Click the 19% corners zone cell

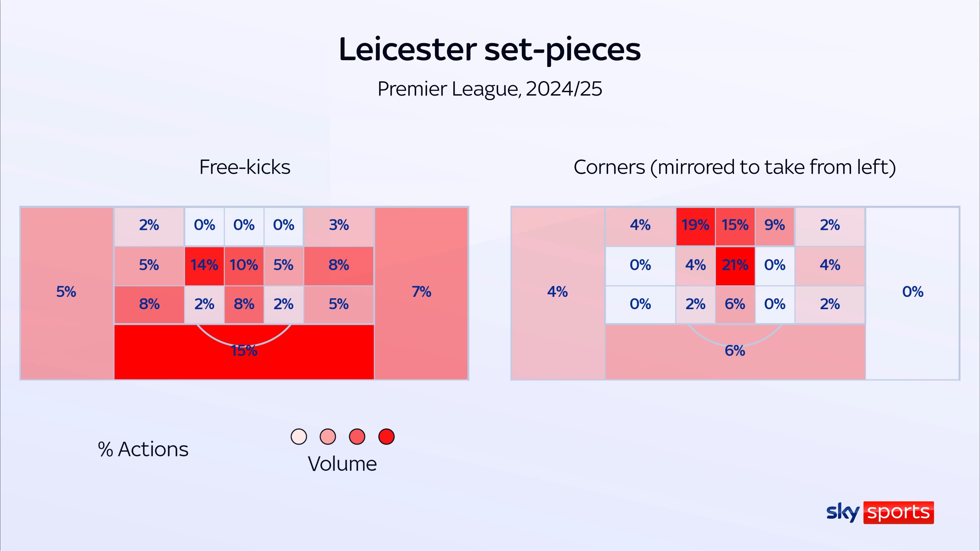(695, 226)
